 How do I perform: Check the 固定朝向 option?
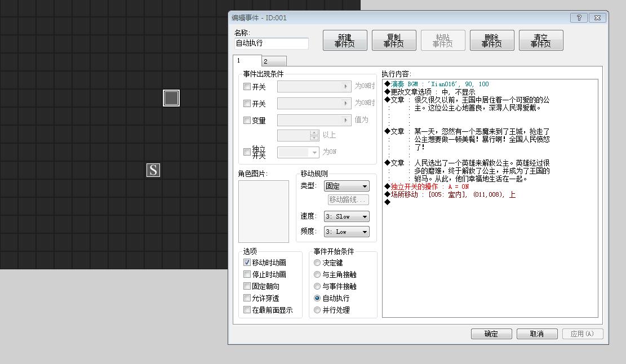click(x=247, y=286)
